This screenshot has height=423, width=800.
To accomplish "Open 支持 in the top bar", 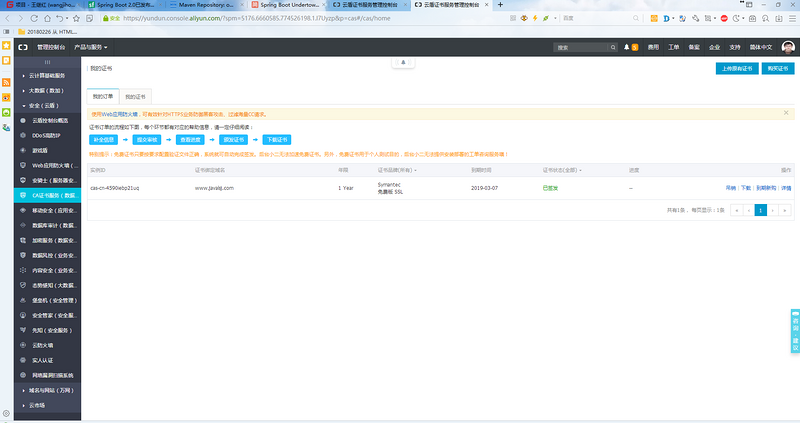I will (x=735, y=47).
